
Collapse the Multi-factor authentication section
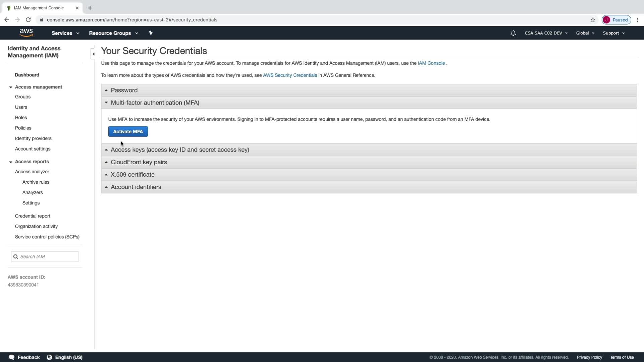coord(155,103)
